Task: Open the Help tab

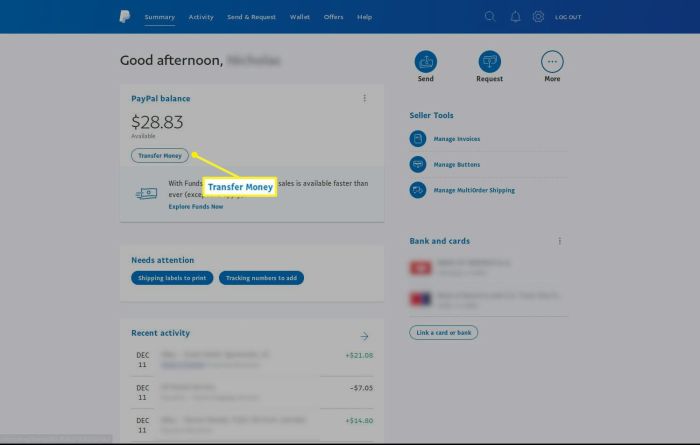Action: [364, 17]
